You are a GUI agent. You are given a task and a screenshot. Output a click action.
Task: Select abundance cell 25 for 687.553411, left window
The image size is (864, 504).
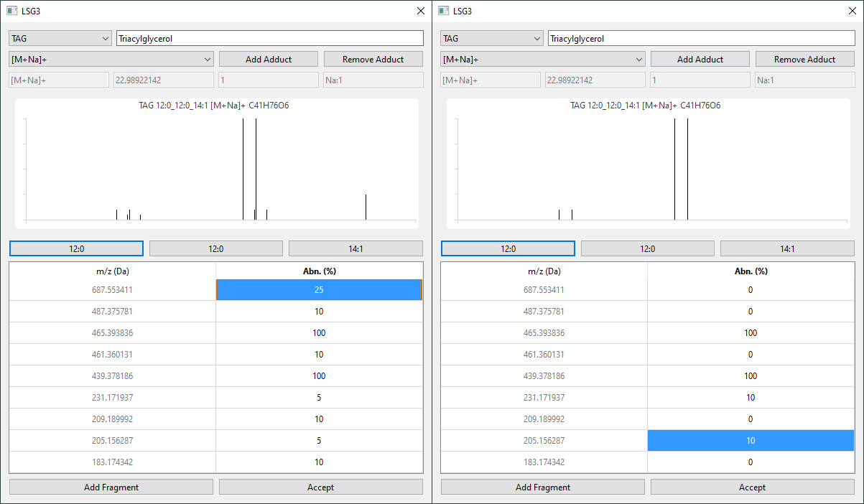tap(319, 289)
